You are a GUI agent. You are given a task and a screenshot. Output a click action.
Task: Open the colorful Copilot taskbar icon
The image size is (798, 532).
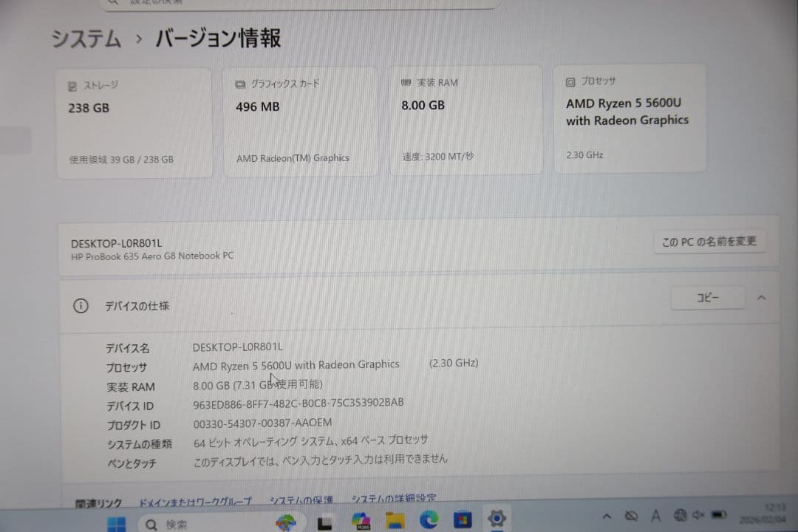[286, 522]
